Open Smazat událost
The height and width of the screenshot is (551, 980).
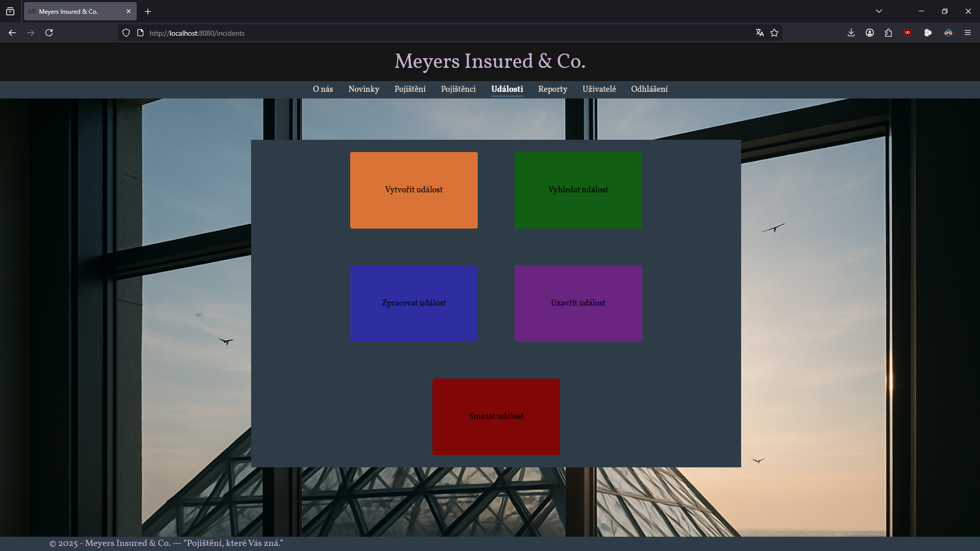tap(496, 416)
